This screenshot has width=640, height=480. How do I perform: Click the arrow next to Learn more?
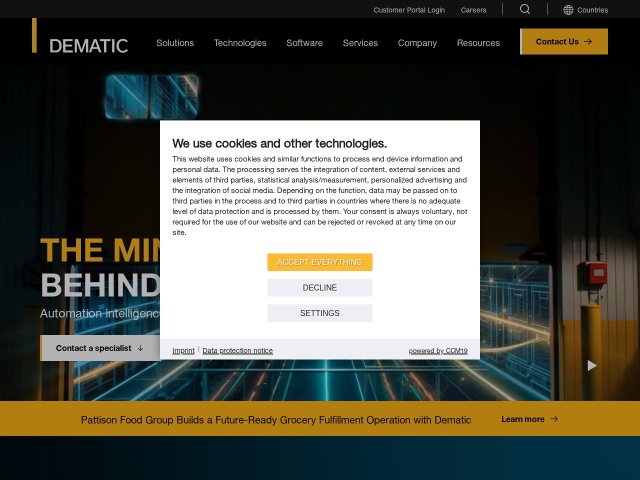coord(554,419)
